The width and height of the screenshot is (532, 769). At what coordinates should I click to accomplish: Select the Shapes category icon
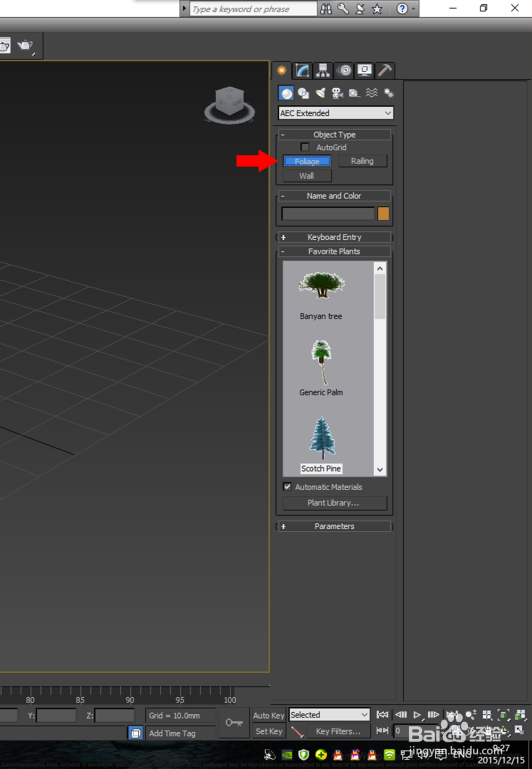click(303, 94)
